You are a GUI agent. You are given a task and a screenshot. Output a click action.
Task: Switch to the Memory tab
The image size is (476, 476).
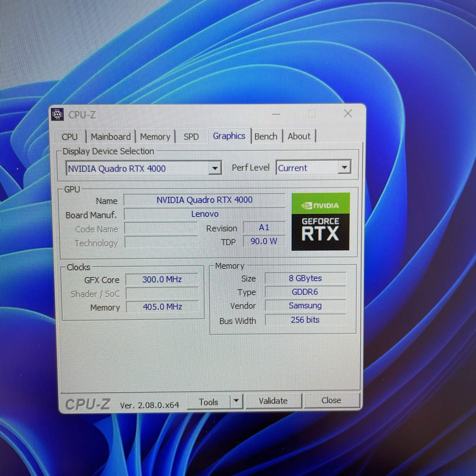pyautogui.click(x=155, y=136)
